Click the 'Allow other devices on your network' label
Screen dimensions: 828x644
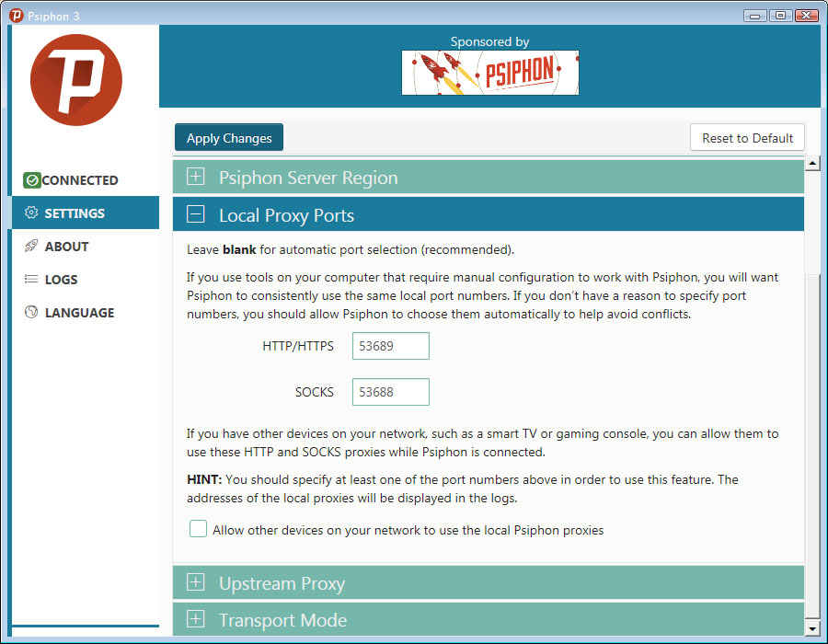[x=408, y=530]
